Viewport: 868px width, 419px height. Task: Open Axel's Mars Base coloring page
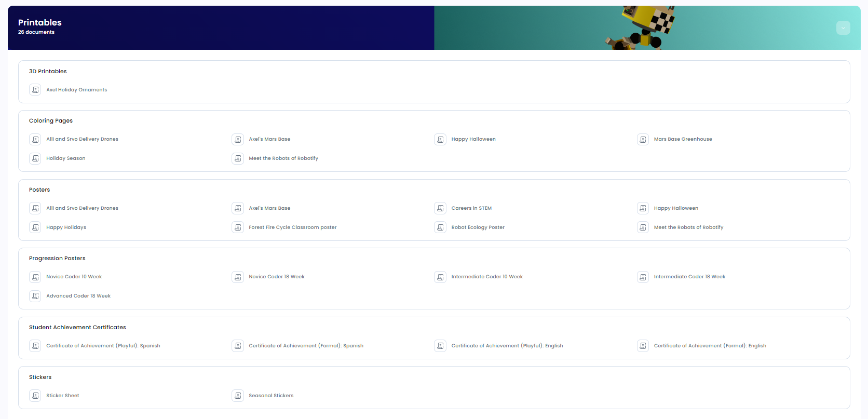(269, 139)
